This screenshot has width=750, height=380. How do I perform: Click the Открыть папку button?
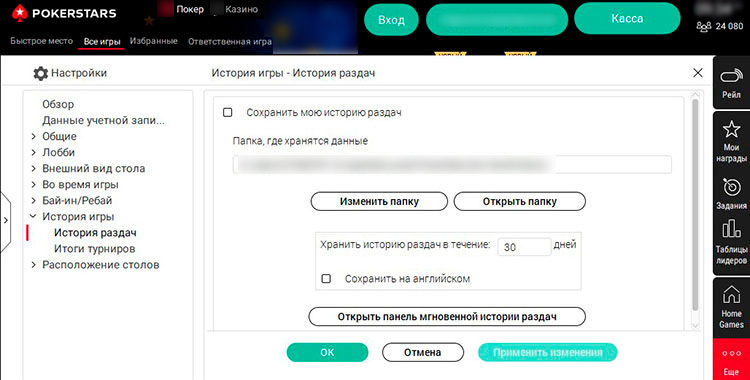click(x=519, y=201)
